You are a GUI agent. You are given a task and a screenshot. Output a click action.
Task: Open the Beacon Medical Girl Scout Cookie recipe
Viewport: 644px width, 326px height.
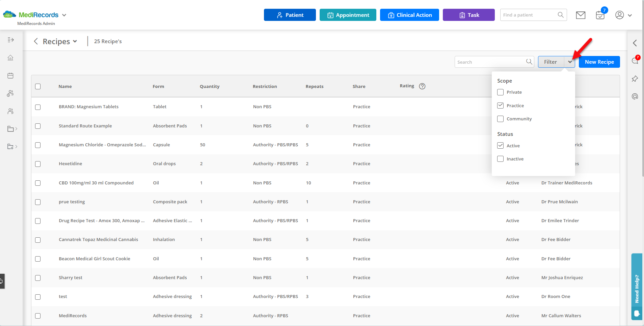pyautogui.click(x=95, y=259)
